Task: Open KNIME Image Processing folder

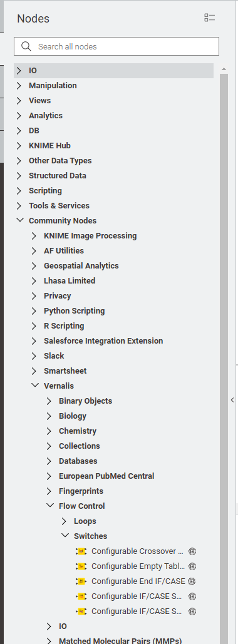Action: tap(90, 236)
